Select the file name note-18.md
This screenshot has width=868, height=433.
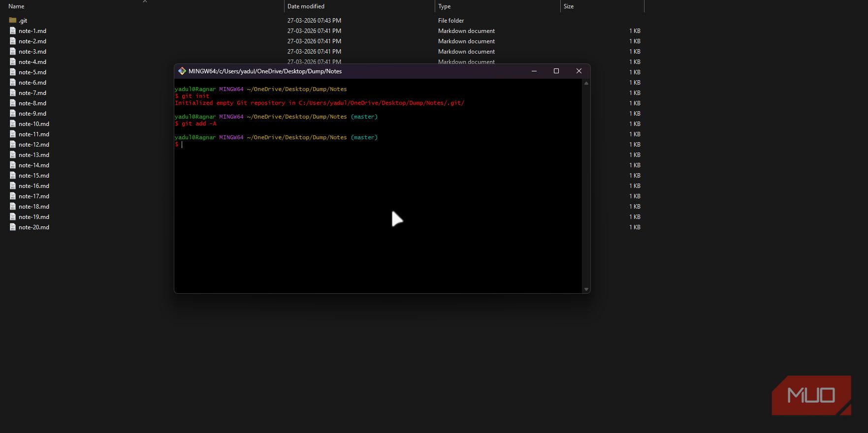34,206
